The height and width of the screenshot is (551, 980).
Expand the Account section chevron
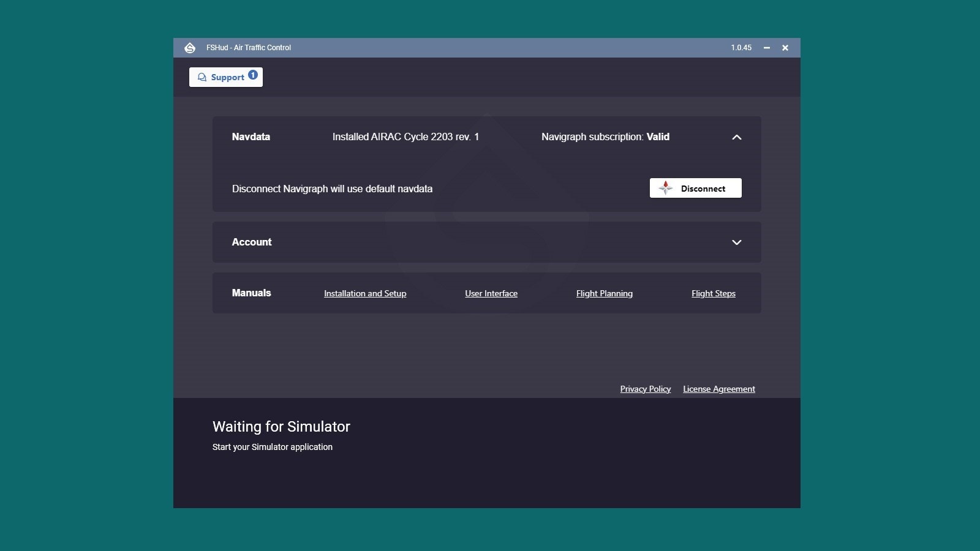click(x=736, y=242)
